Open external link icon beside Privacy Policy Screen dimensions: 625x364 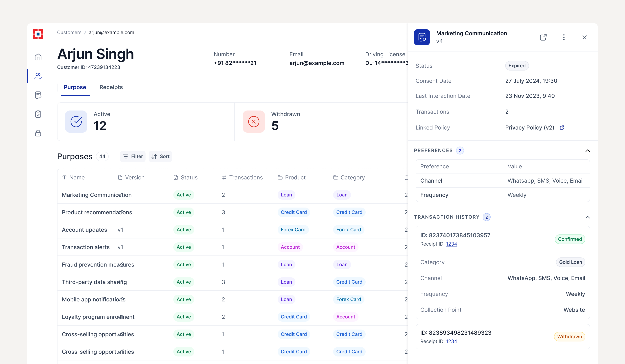tap(562, 127)
